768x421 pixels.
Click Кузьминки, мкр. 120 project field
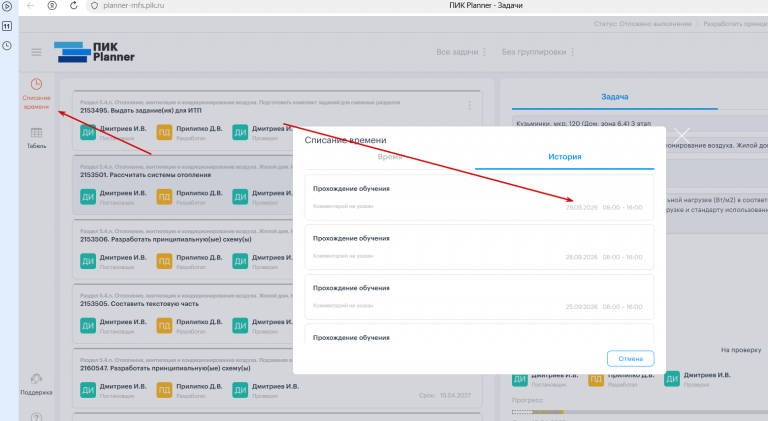pos(640,123)
